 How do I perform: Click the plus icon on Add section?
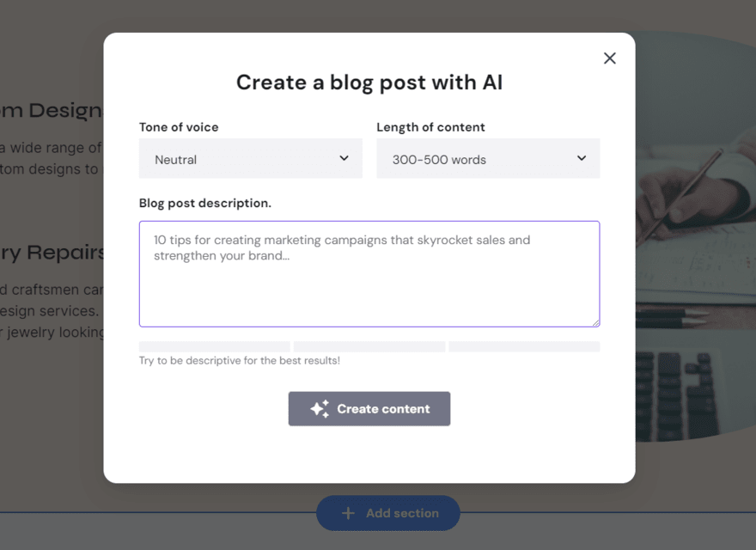pos(347,513)
